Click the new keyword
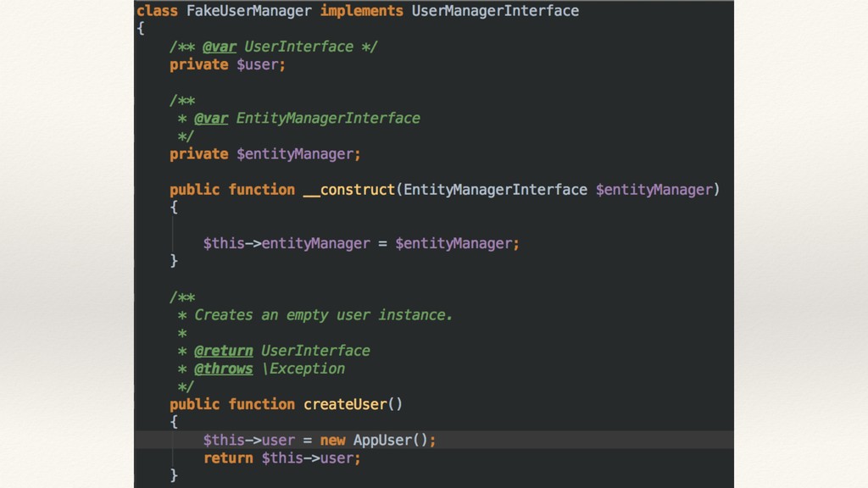 [x=332, y=441]
